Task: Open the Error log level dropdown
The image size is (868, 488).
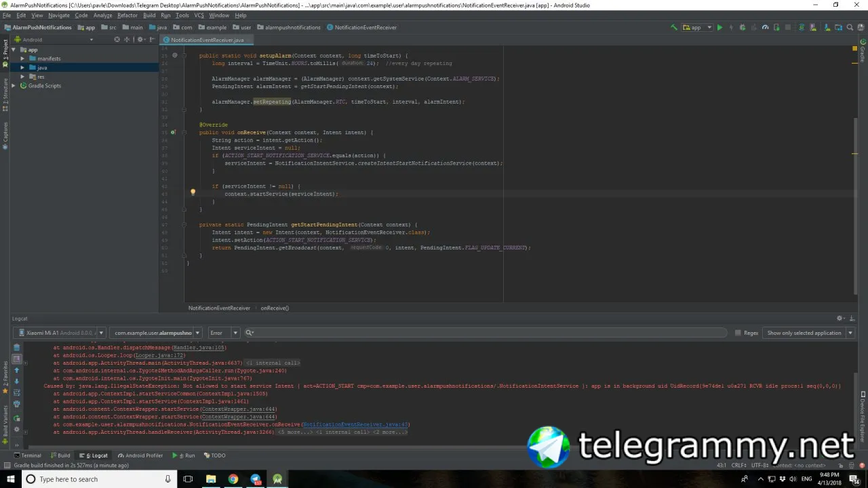Action: point(224,333)
